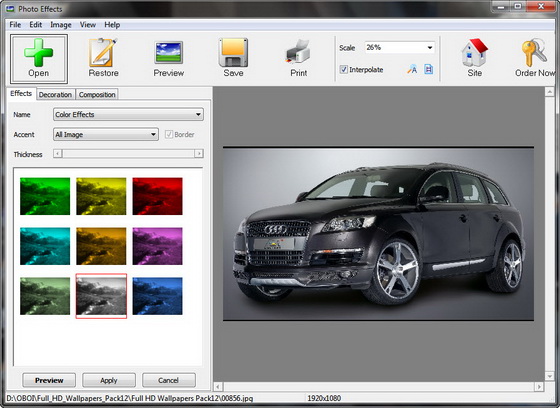Click the Order Now key icon
The height and width of the screenshot is (408, 560).
coord(534,52)
